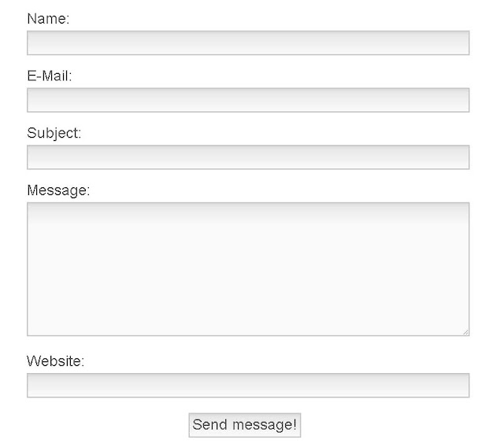
Task: Click the "E-Mail:" label text
Action: coord(50,76)
